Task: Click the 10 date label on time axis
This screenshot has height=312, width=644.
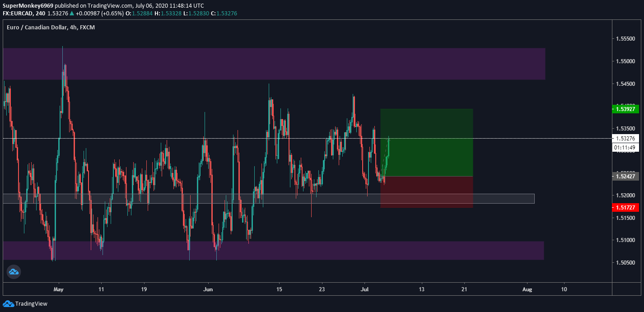Action: 564,289
